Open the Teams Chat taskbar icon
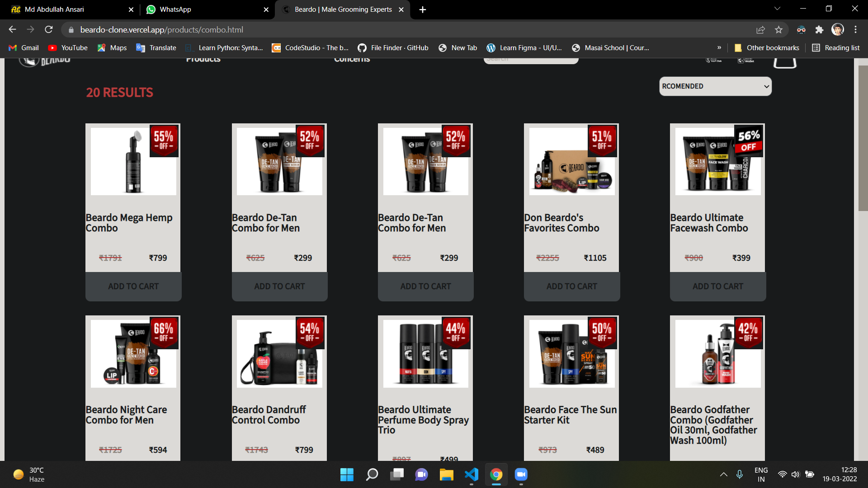This screenshot has height=488, width=868. [x=421, y=474]
